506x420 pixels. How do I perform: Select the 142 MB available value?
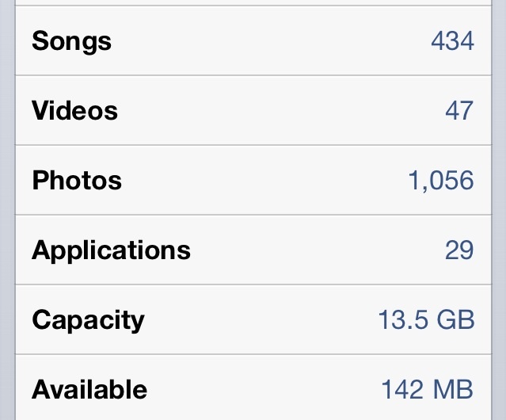(x=428, y=389)
